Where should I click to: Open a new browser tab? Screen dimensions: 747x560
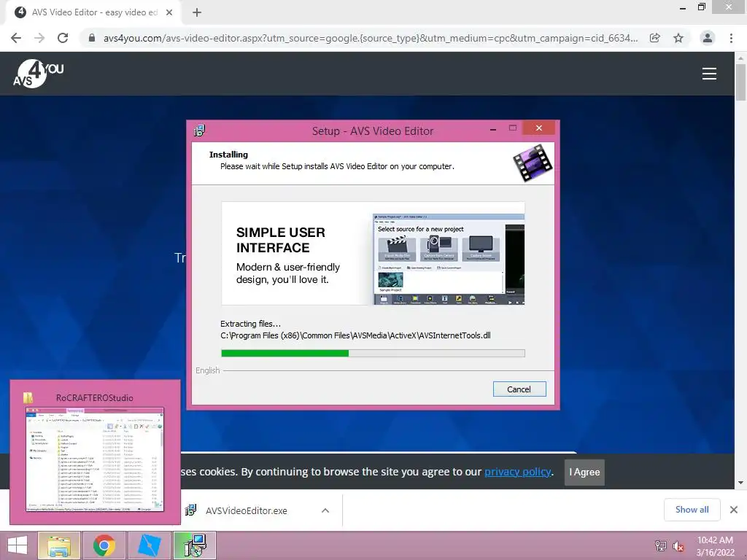(x=197, y=12)
